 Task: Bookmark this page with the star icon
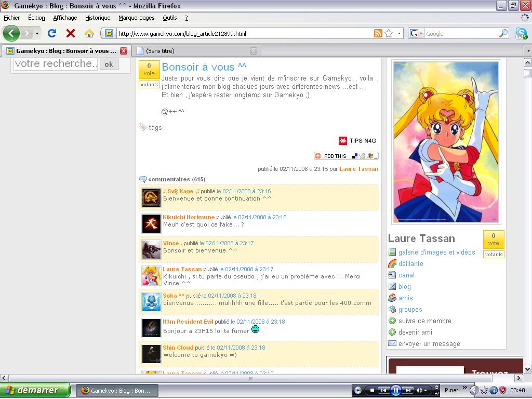pos(389,33)
